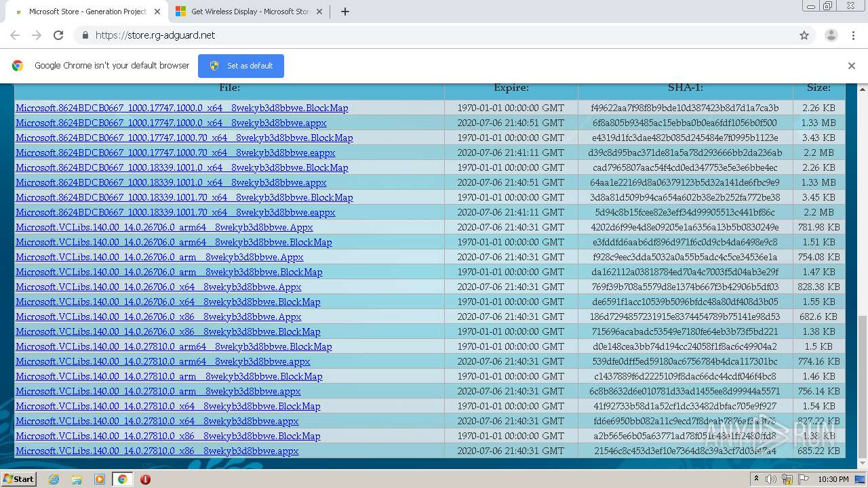
Task: Open the Windows Start menu
Action: [19, 479]
